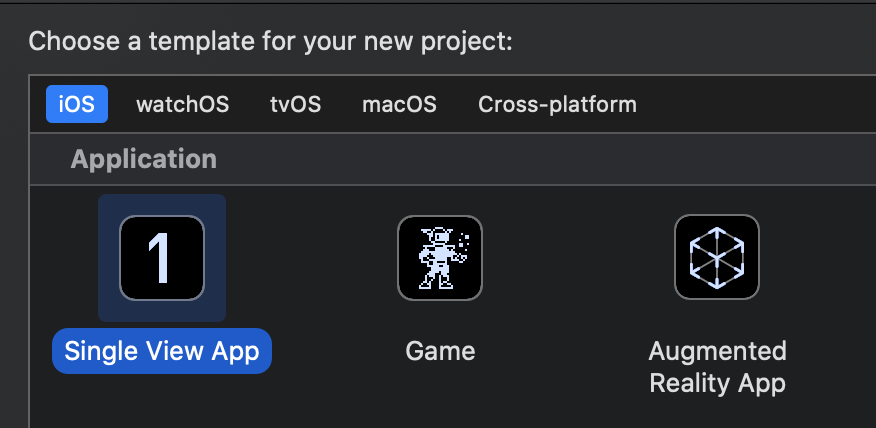
Task: Click blank template area beside Augmented Reality App
Action: (835, 300)
